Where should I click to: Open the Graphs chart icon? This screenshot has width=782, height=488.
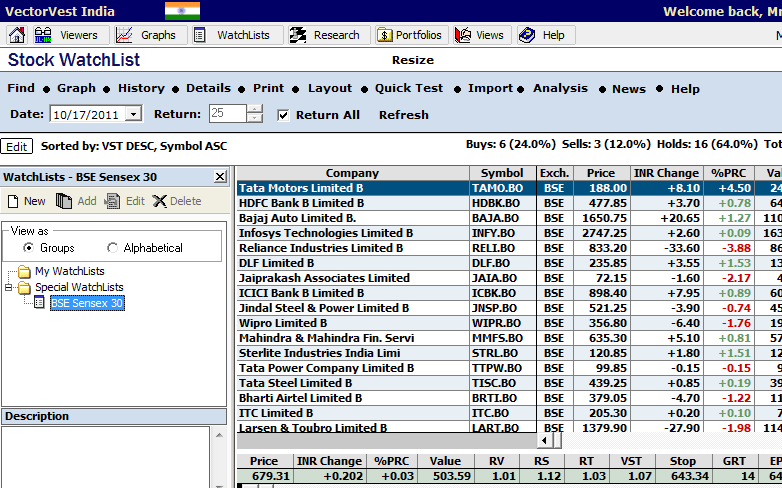coord(146,35)
